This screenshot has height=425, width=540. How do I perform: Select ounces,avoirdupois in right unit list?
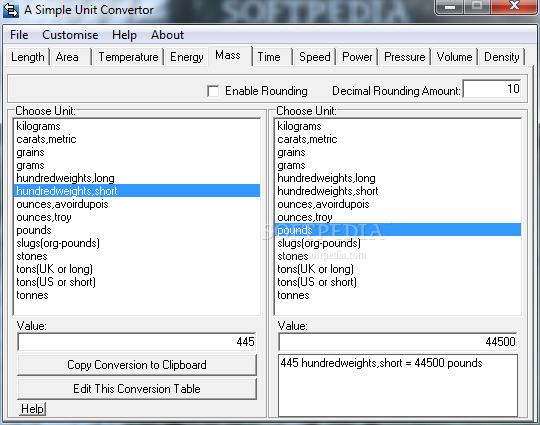pyautogui.click(x=398, y=204)
